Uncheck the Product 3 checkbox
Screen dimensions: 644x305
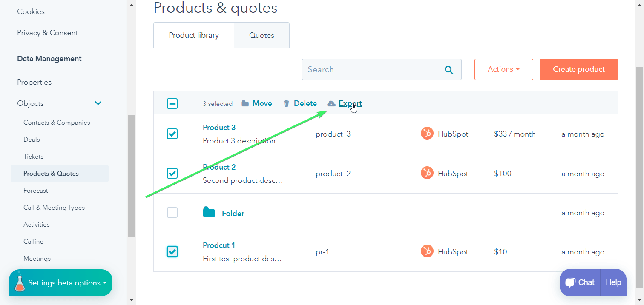[172, 134]
